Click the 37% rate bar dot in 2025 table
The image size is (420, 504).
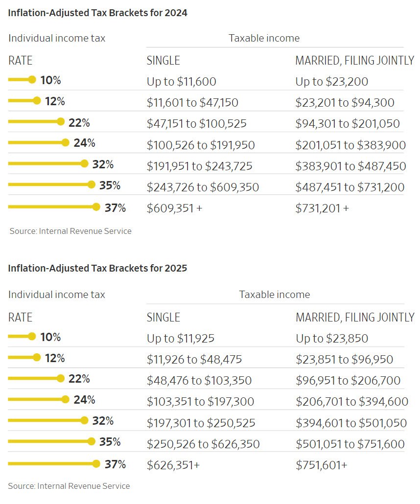point(96,464)
